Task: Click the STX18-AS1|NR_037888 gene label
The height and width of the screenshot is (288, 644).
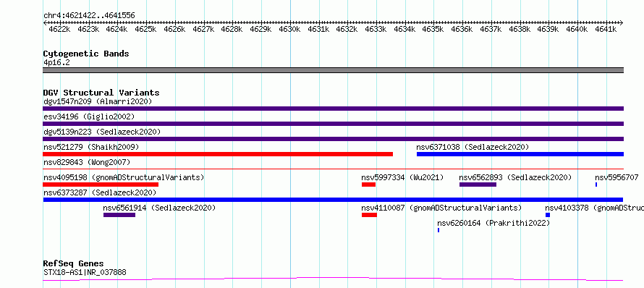Action: click(85, 272)
